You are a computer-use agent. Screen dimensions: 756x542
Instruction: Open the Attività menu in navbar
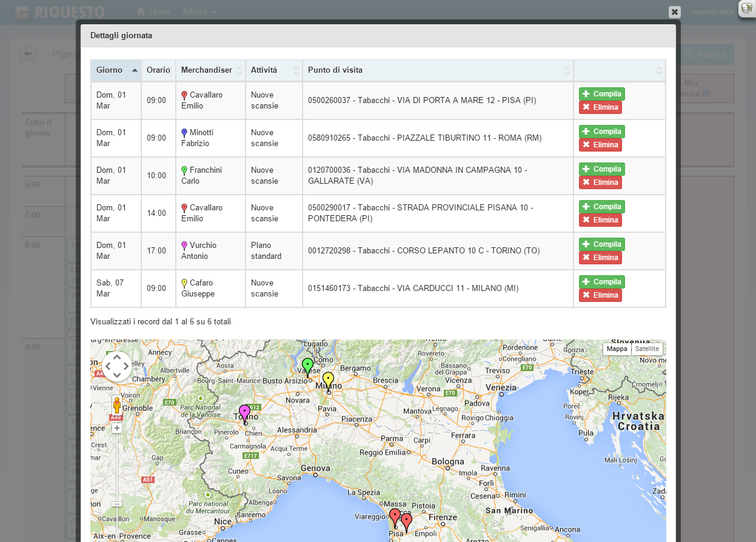coord(198,12)
